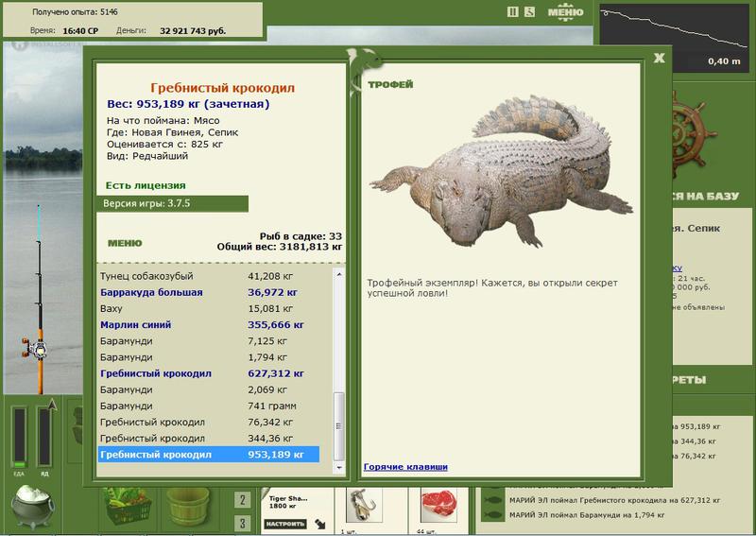The height and width of the screenshot is (536, 756).
Task: Select Тунец собакозубый 41,208 кг row
Action: [209, 276]
